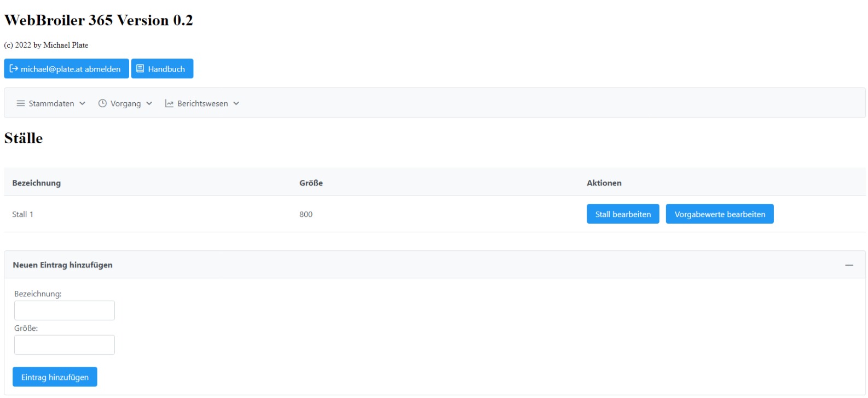
Task: Click the clock icon beside Vorgang
Action: click(x=102, y=103)
